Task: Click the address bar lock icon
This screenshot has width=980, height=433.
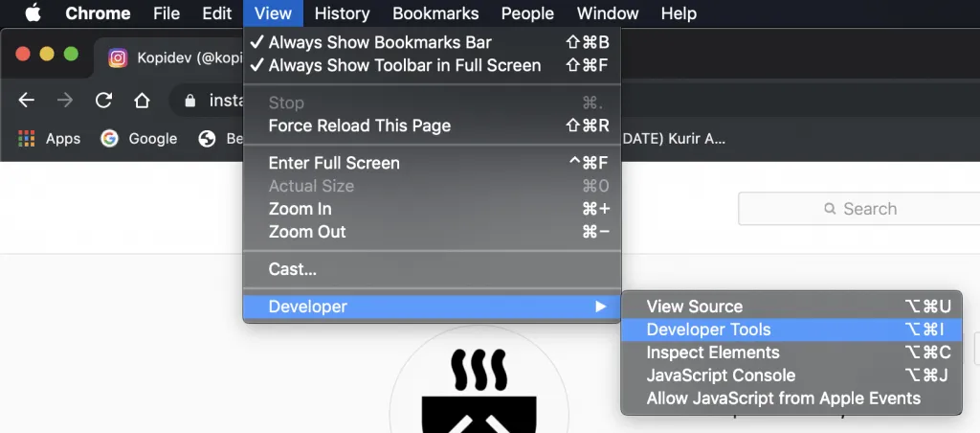Action: pos(189,101)
